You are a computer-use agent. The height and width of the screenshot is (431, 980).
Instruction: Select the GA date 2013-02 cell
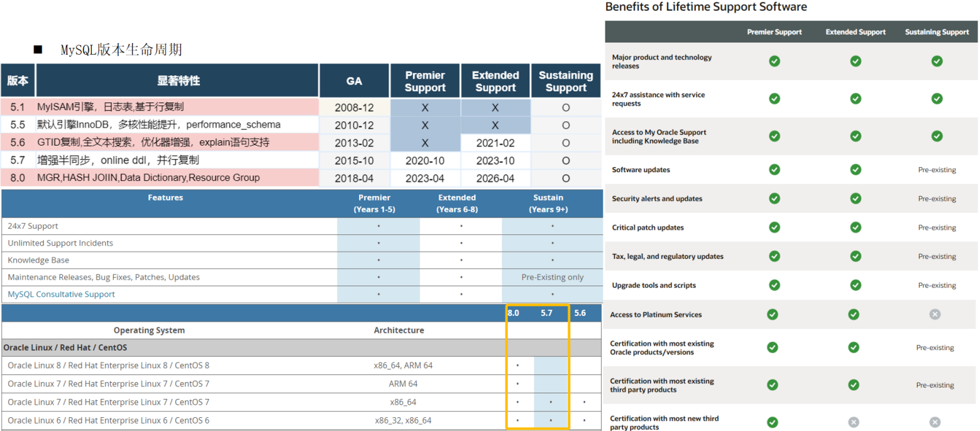(x=354, y=143)
